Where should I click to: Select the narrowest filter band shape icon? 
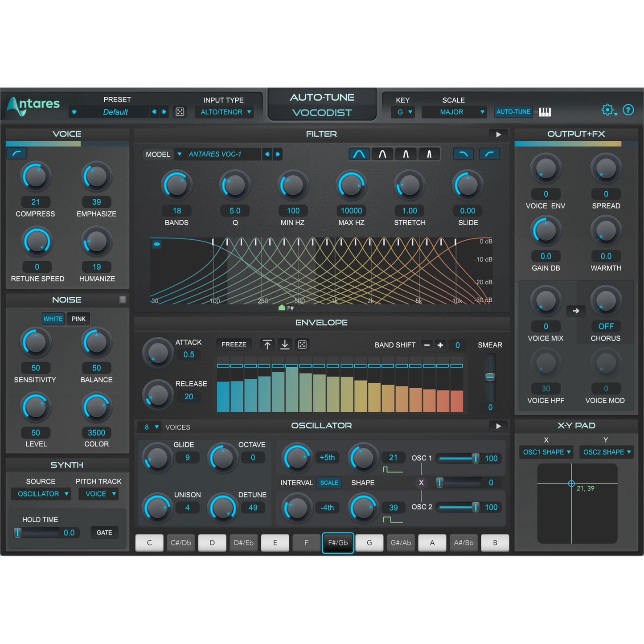click(429, 154)
